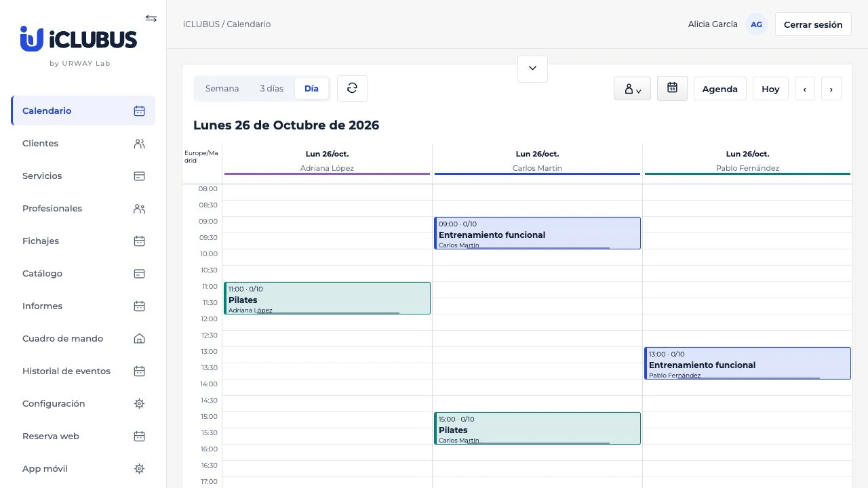Click the Cerrar sesión button
The image size is (868, 488).
click(x=813, y=24)
